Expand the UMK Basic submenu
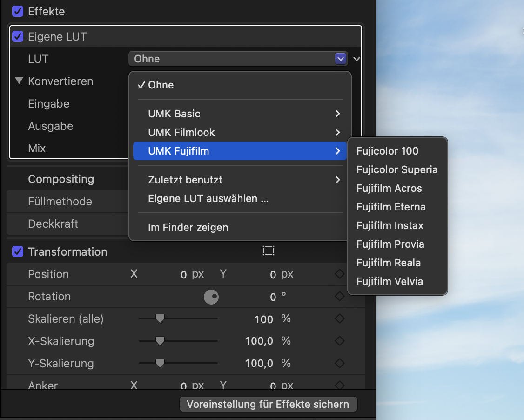524x420 pixels. coord(240,114)
